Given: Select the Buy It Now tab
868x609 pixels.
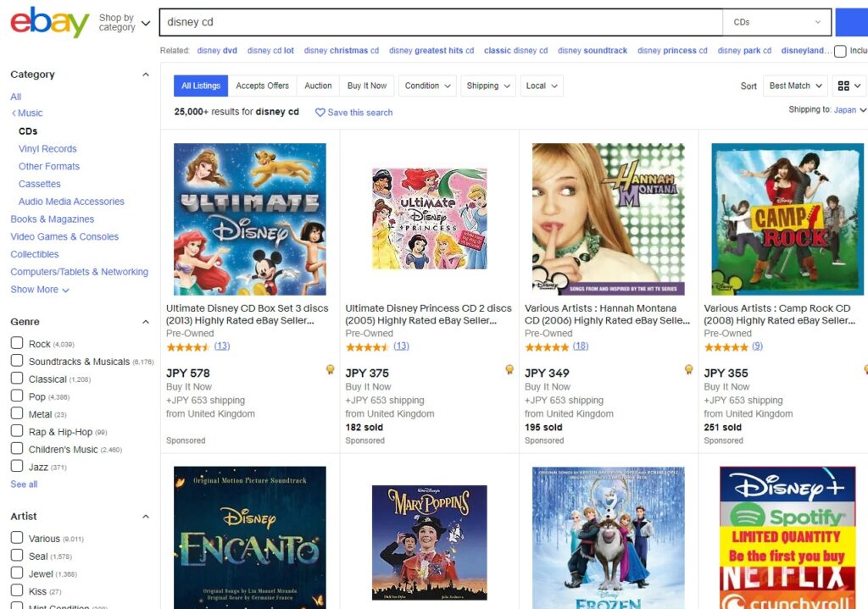Looking at the screenshot, I should click(x=367, y=86).
